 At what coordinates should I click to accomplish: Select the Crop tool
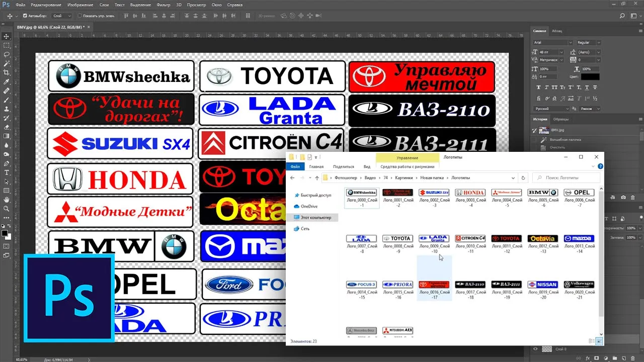(x=7, y=72)
